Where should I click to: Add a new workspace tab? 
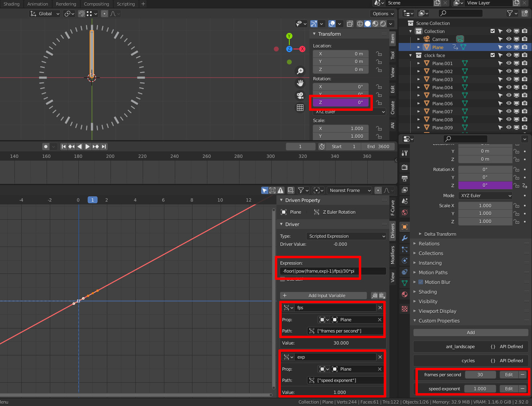pyautogui.click(x=143, y=4)
